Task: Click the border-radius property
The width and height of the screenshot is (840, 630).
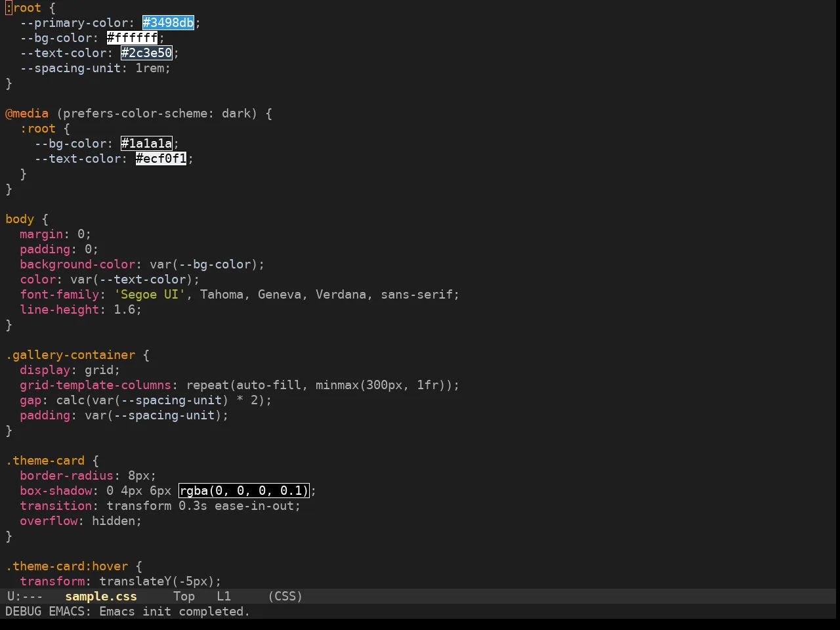Action: [x=66, y=476]
